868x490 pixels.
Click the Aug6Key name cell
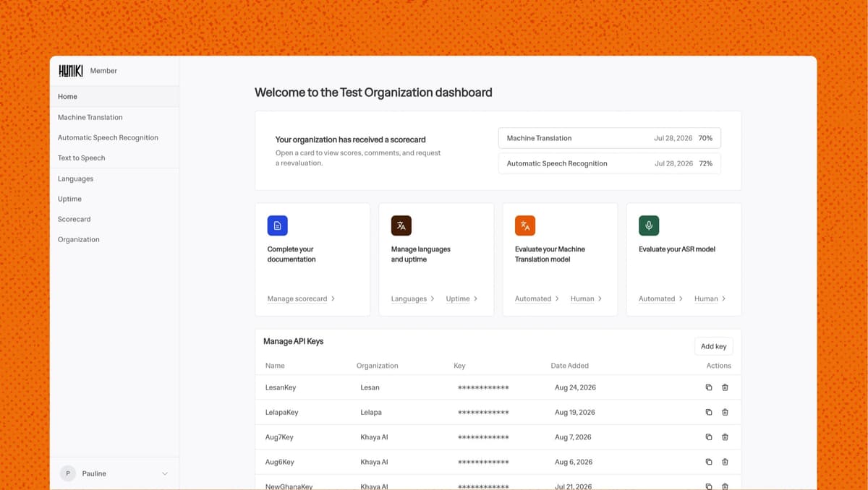[x=280, y=462]
